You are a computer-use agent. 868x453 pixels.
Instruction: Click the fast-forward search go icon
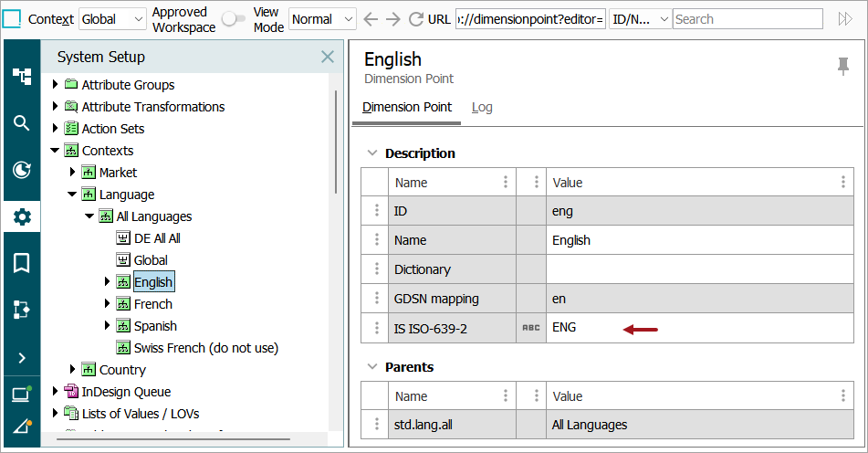pos(845,19)
